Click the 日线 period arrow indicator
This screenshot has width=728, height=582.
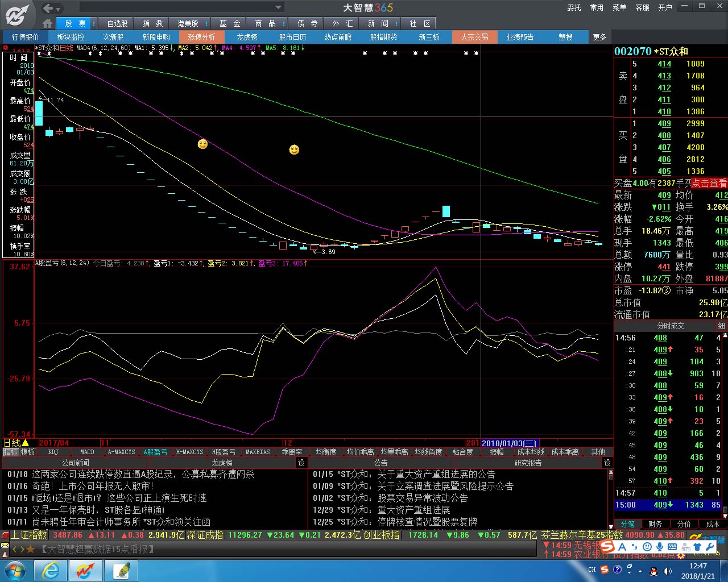click(x=25, y=443)
